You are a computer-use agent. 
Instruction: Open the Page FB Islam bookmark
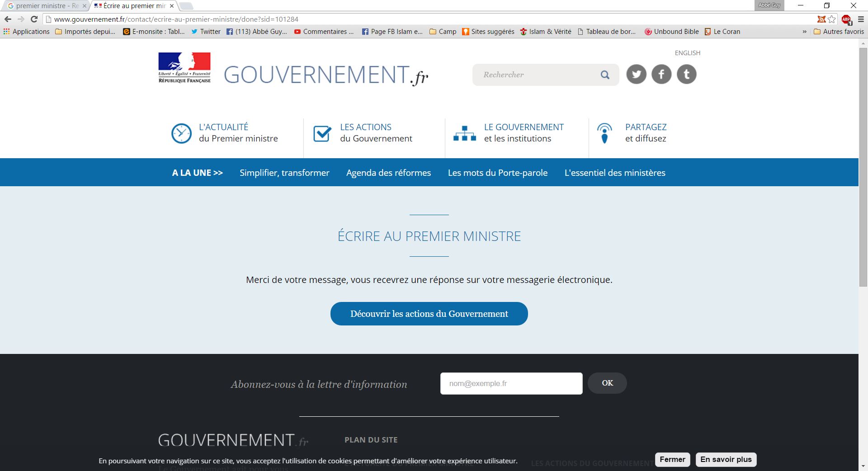click(392, 32)
